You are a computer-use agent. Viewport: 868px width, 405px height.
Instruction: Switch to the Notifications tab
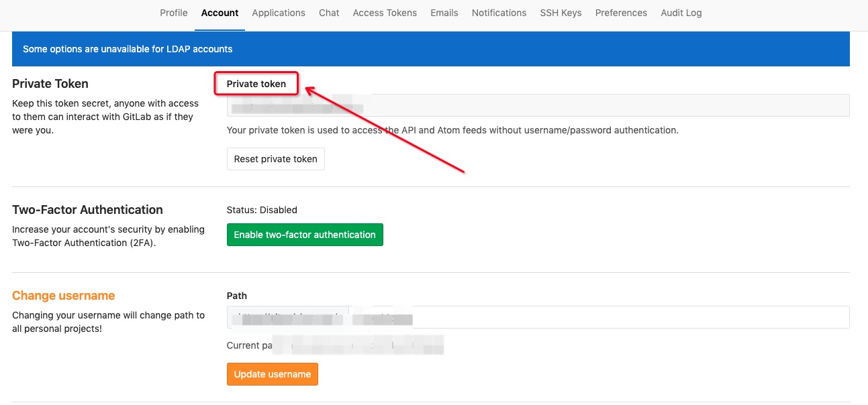point(499,13)
